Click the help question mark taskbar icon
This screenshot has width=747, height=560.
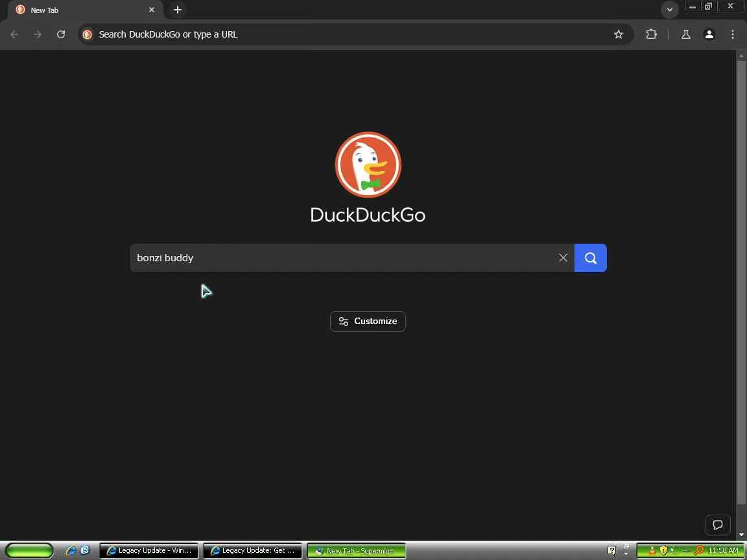(x=611, y=550)
